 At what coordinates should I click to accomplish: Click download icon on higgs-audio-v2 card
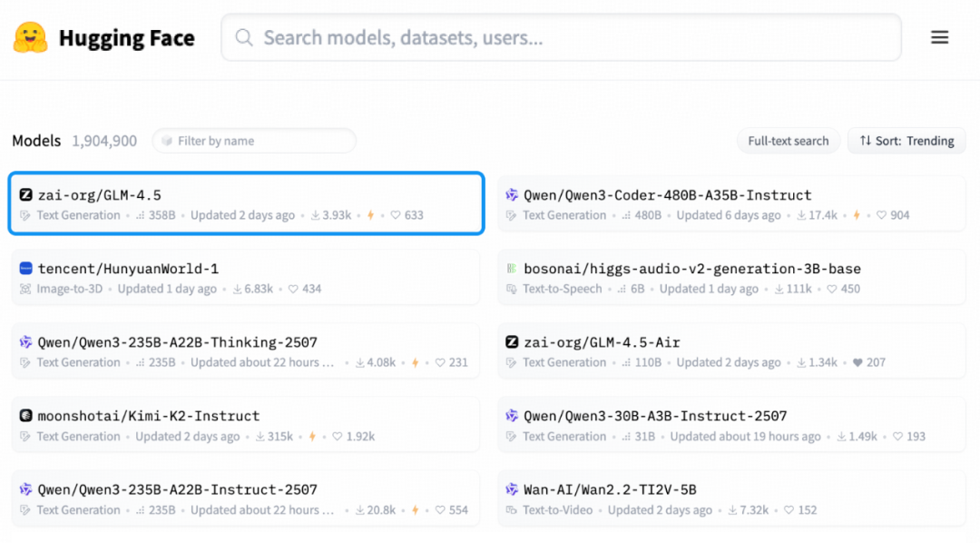point(779,289)
